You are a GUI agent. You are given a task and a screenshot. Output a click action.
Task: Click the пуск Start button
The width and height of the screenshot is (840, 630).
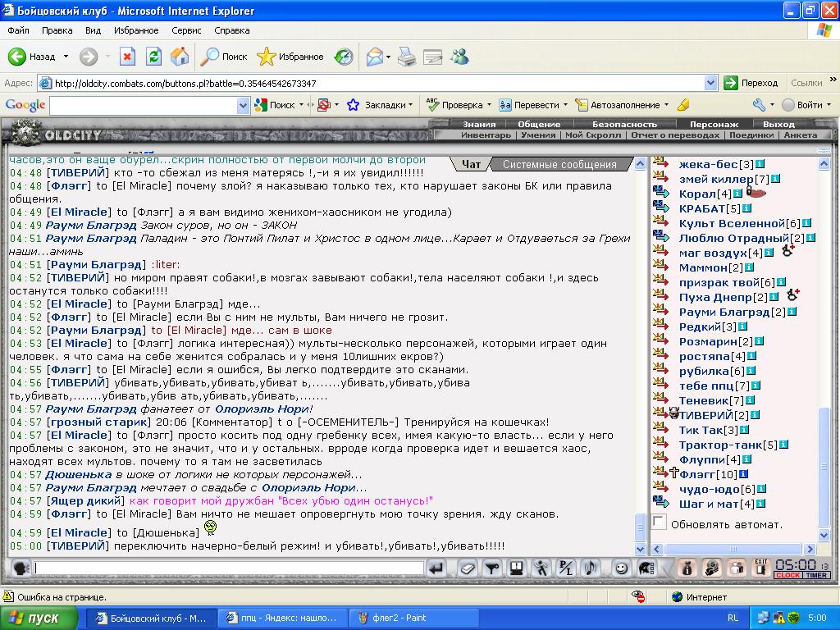(39, 618)
